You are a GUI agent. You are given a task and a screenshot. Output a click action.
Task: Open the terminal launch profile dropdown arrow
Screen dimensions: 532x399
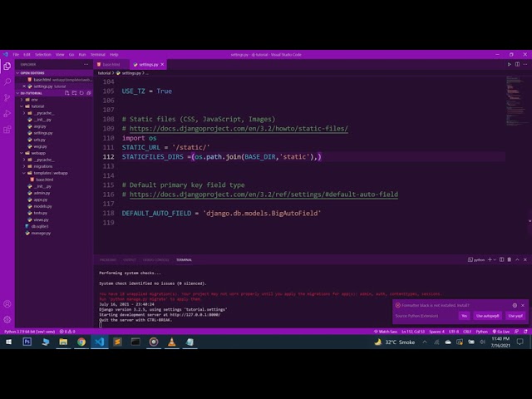coord(495,259)
